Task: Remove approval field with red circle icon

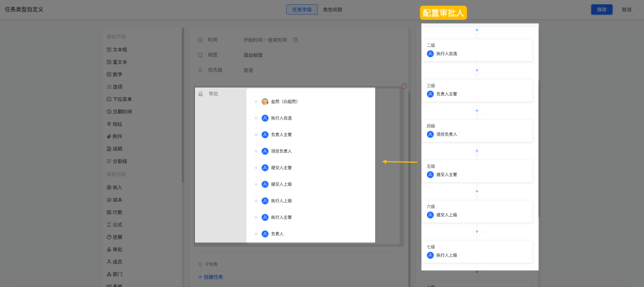Action: point(404,86)
